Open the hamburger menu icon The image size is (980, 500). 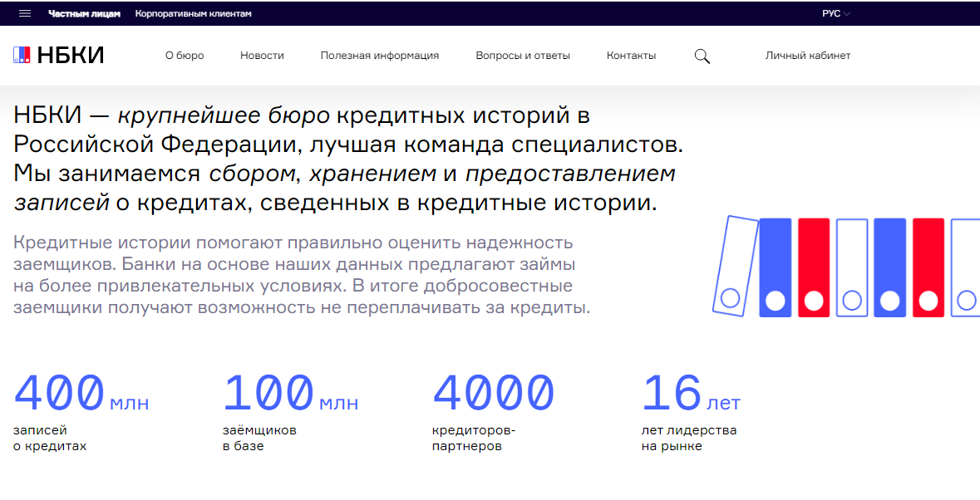tap(25, 13)
